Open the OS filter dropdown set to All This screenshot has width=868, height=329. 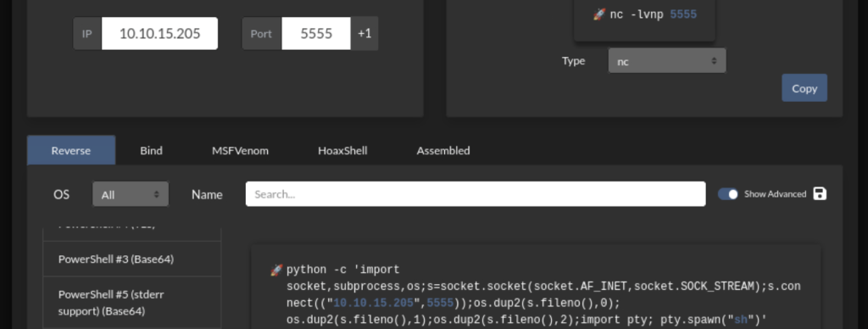click(x=131, y=194)
